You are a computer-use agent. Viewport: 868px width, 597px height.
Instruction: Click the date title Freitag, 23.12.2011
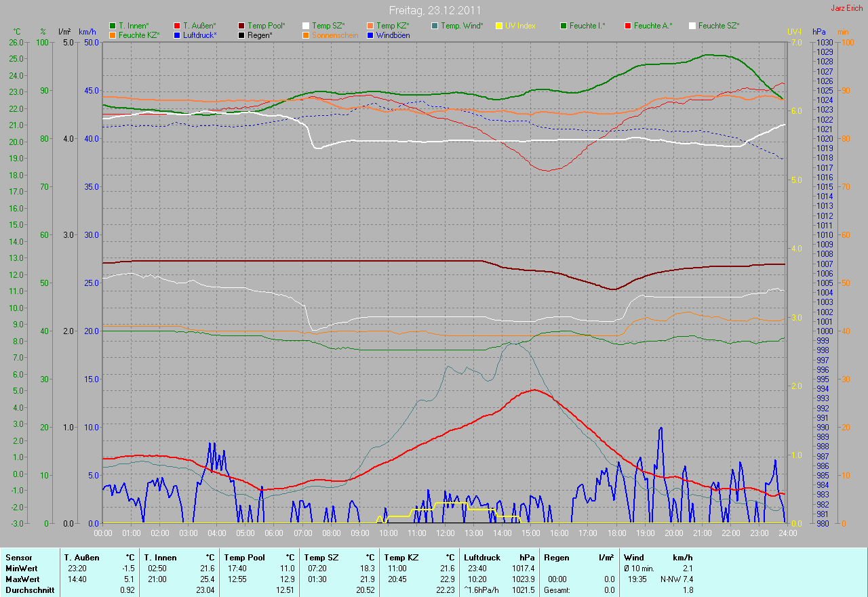[434, 10]
